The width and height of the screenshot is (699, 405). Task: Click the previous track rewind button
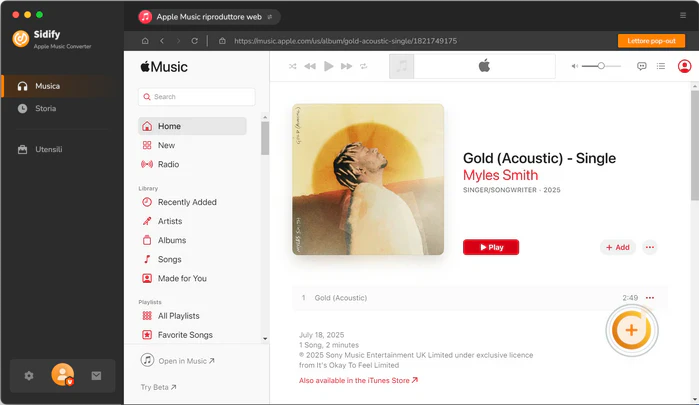tap(310, 66)
